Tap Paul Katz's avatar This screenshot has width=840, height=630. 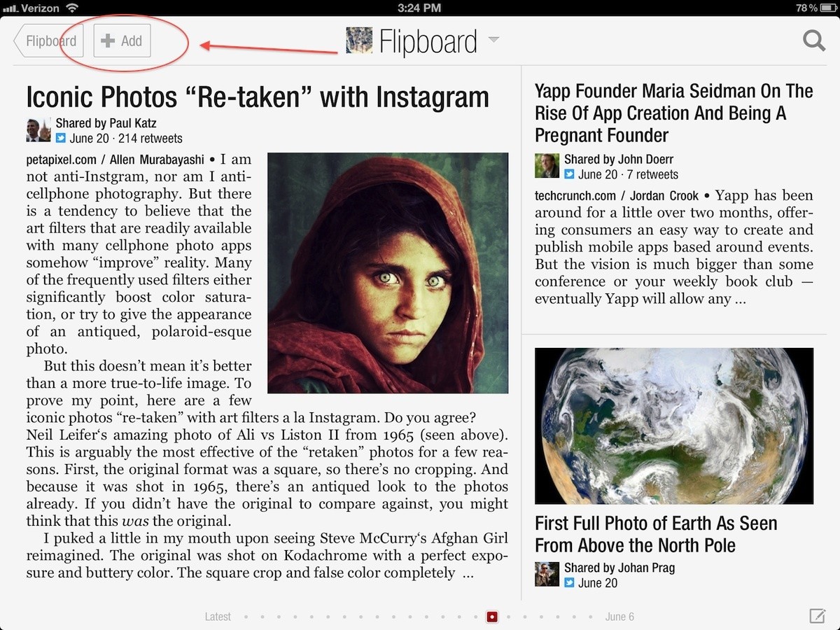click(38, 130)
